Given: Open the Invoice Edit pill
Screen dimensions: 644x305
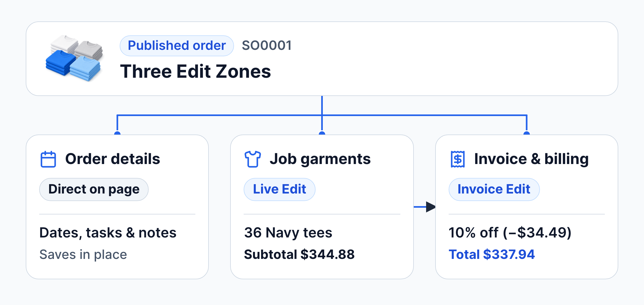Looking at the screenshot, I should pyautogui.click(x=494, y=189).
